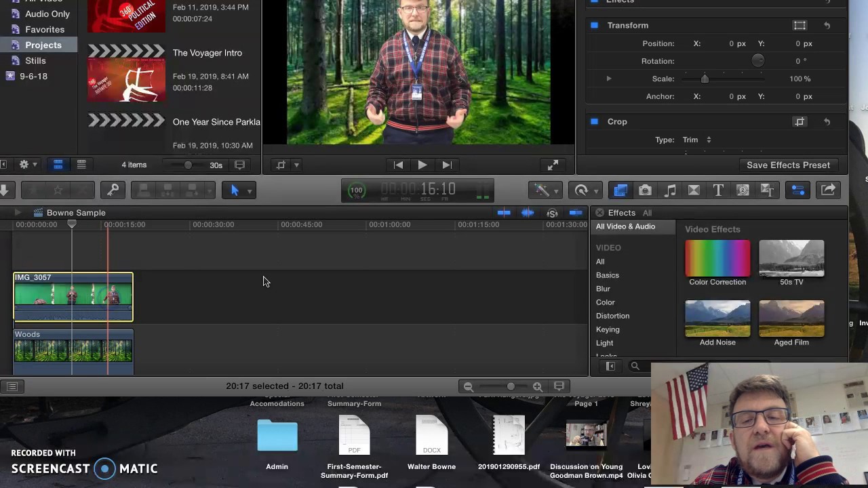This screenshot has width=868, height=488.
Task: Switch browser to filmstrip view
Action: (x=58, y=165)
